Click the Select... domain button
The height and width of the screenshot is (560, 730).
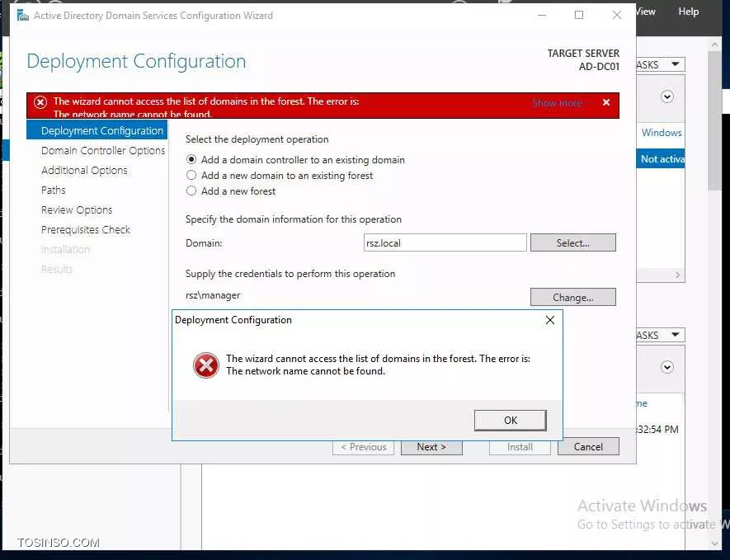click(572, 242)
